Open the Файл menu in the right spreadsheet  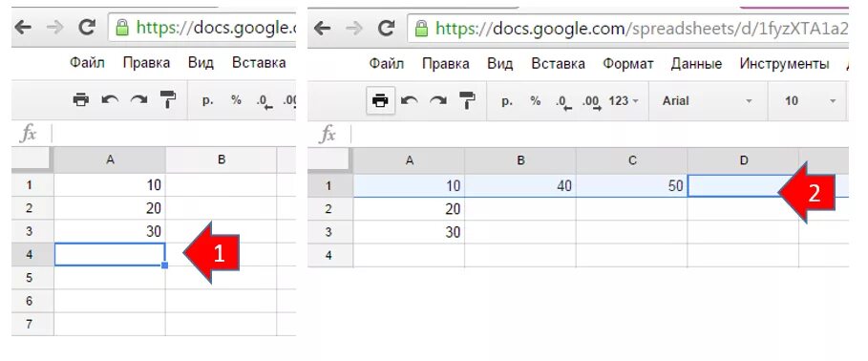coord(387,64)
